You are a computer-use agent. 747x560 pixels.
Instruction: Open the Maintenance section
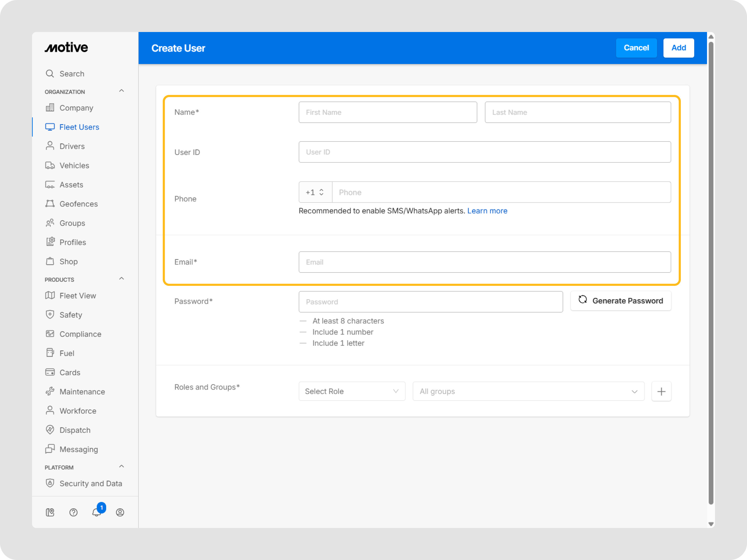pyautogui.click(x=82, y=391)
